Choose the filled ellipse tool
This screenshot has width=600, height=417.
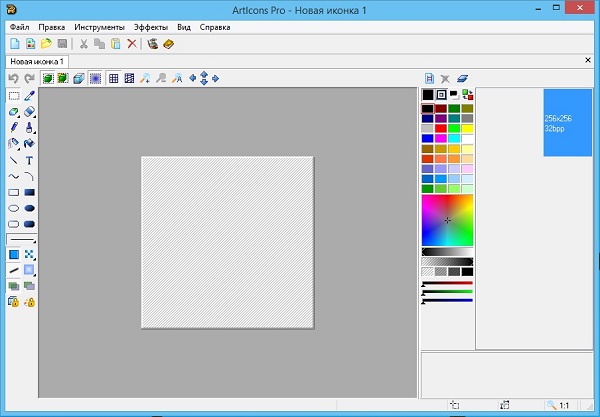[30, 208]
